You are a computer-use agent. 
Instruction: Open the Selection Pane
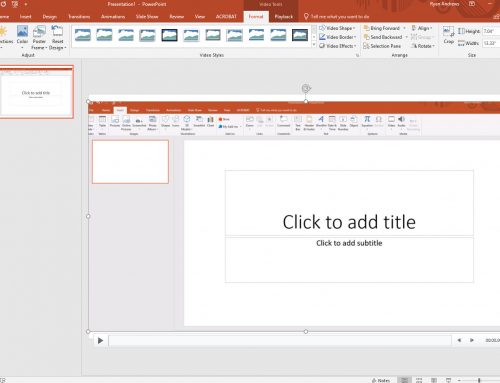382,46
